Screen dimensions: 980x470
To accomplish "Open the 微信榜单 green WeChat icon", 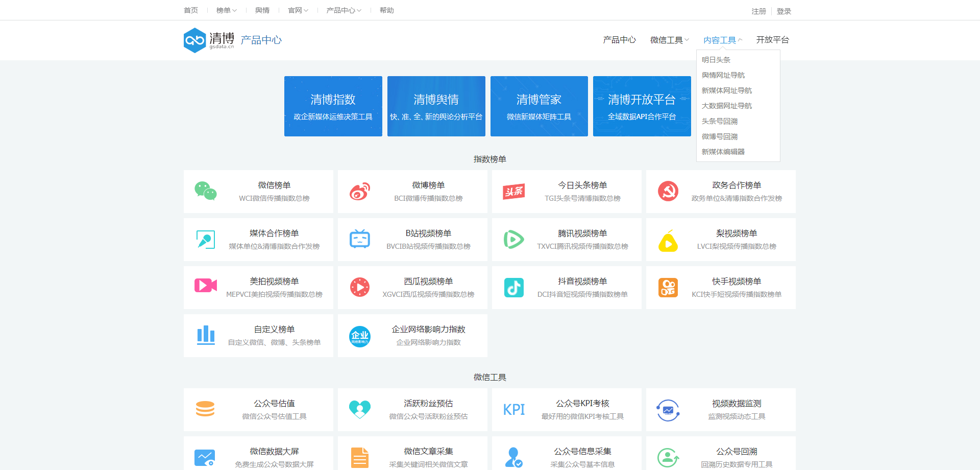I will coord(206,191).
